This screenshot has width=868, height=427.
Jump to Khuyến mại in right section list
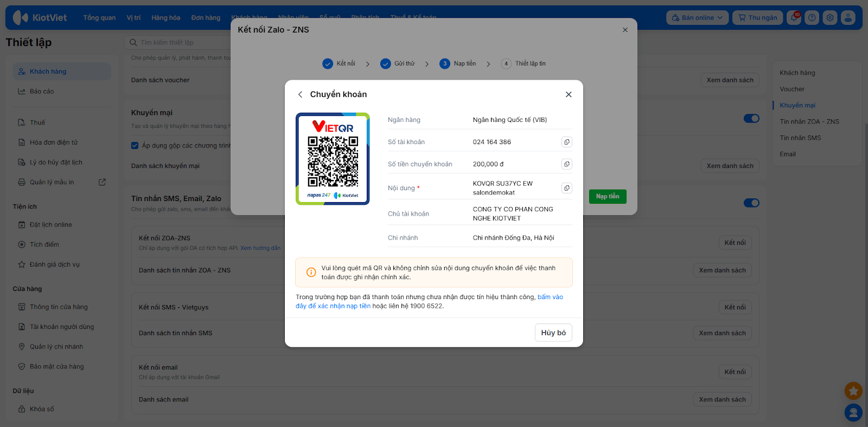point(797,105)
